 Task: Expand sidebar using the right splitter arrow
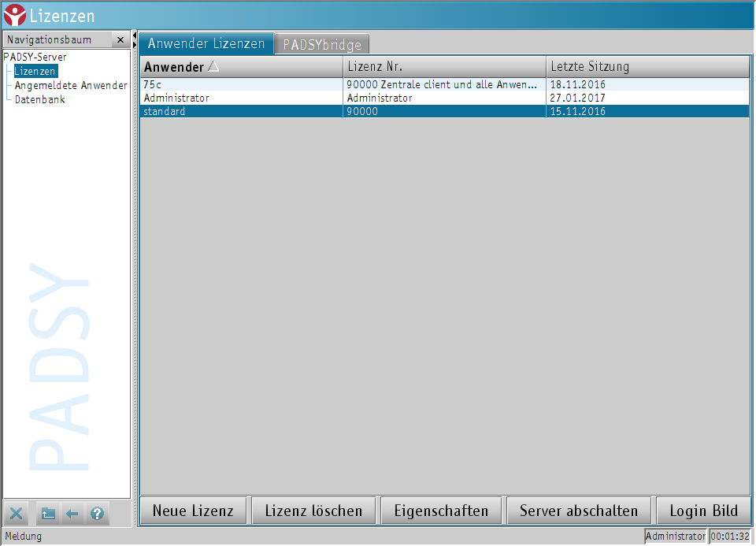point(135,44)
